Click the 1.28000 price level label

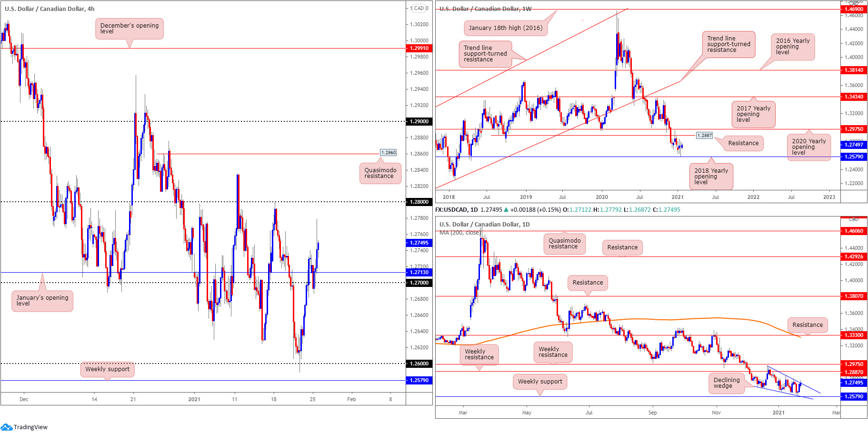(x=419, y=202)
